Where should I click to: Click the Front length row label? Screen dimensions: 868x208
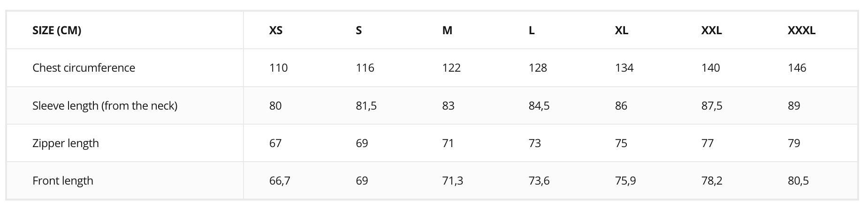pos(63,181)
